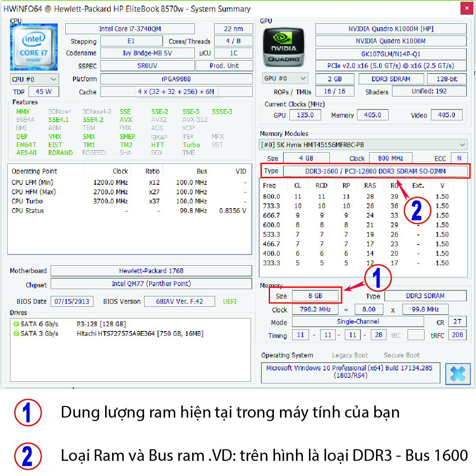Click the Turbo feature label

[191, 145]
